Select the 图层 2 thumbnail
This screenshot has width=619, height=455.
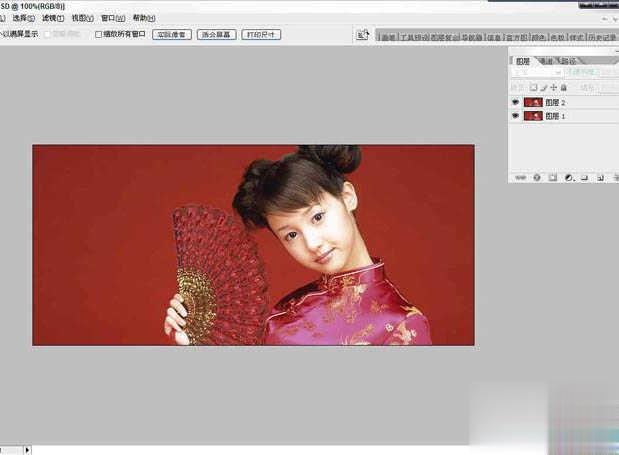tap(533, 102)
